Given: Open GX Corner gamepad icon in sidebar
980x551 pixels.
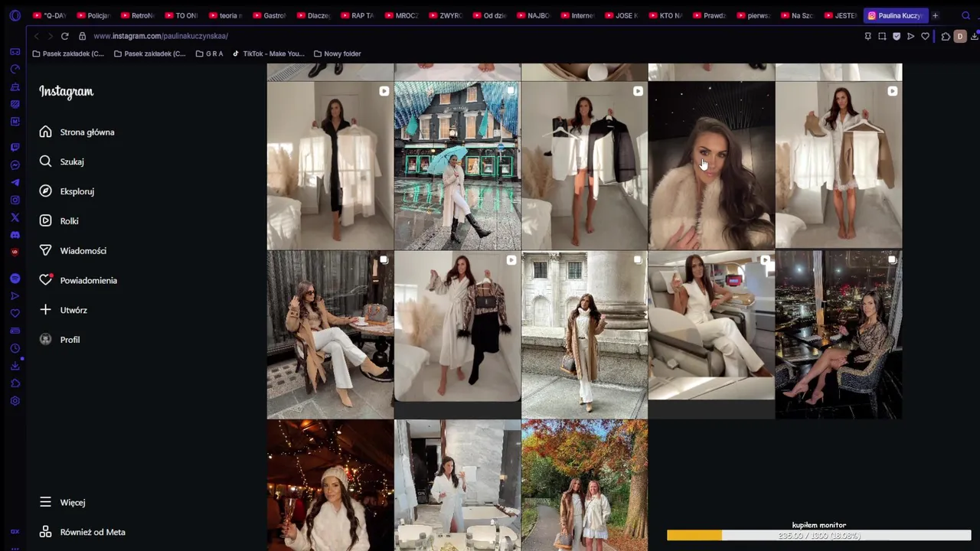Looking at the screenshot, I should (x=15, y=51).
